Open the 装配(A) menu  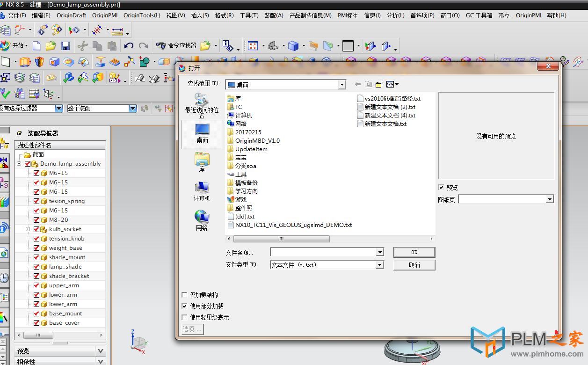point(274,15)
